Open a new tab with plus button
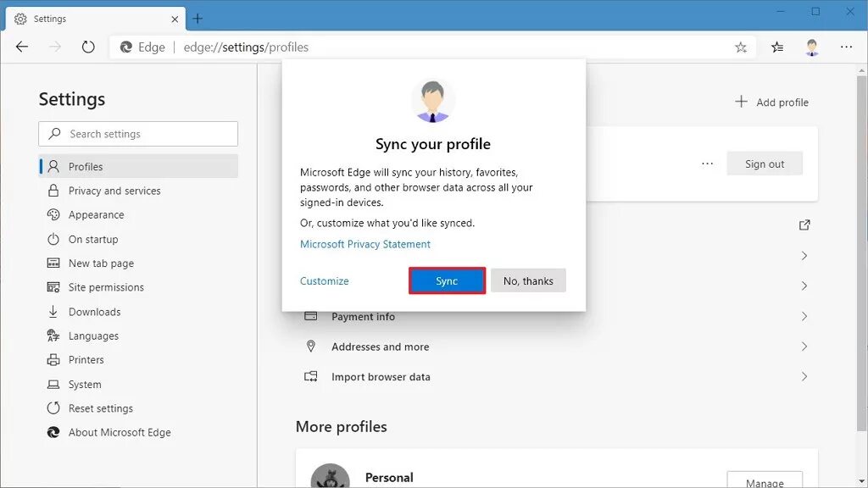The image size is (868, 488). pos(198,19)
